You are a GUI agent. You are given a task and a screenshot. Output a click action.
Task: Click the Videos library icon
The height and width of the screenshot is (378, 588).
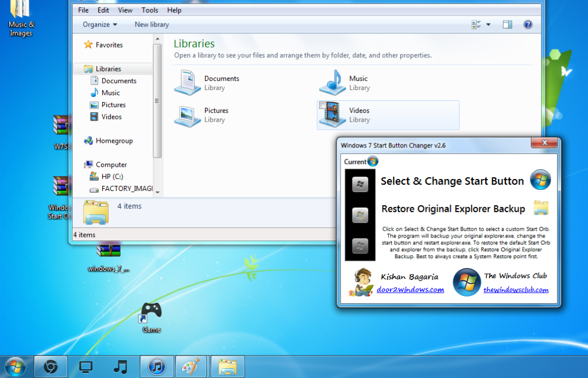[332, 115]
